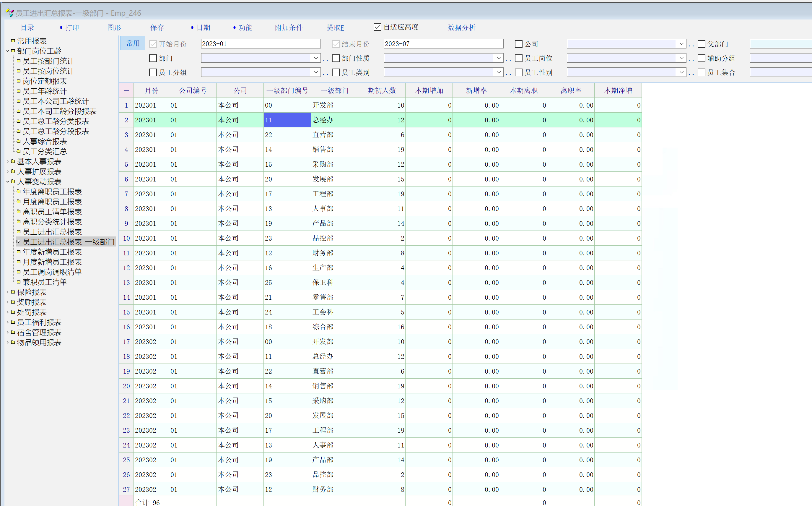Viewport: 812px width, 506px height.
Task: Click the app icon in title bar
Action: pyautogui.click(x=9, y=13)
